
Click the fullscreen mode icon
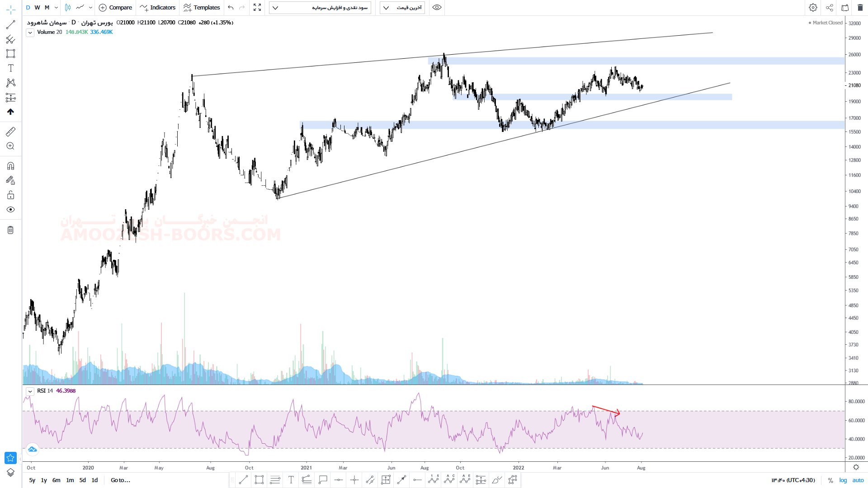pyautogui.click(x=257, y=8)
